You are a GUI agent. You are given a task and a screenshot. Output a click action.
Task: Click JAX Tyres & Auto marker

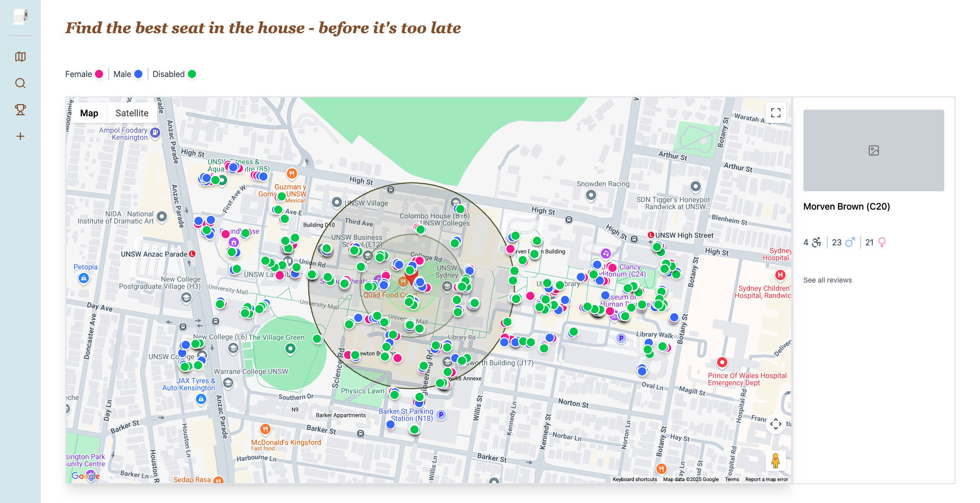click(201, 399)
